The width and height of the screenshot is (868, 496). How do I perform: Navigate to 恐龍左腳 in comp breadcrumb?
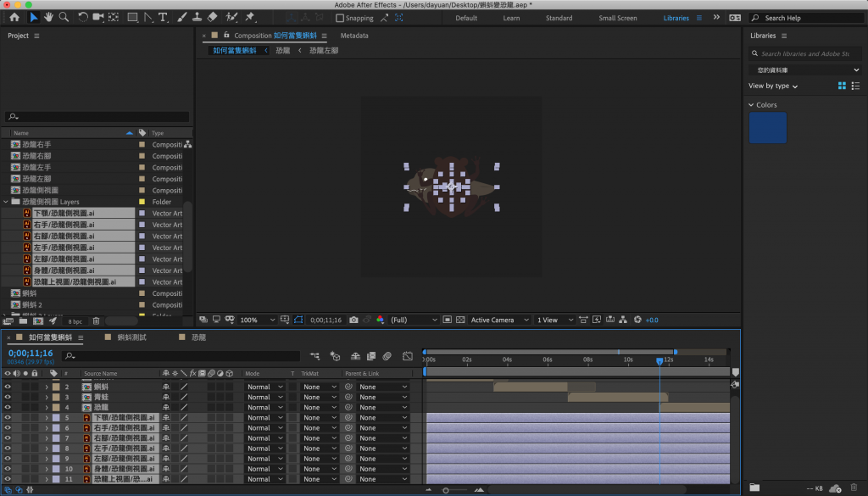(324, 50)
